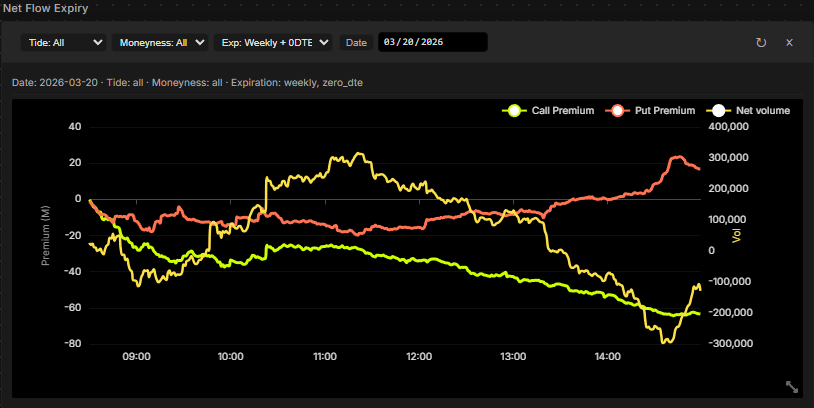Image resolution: width=814 pixels, height=408 pixels.
Task: Click the Net Flow Expiry panel title
Action: pyautogui.click(x=48, y=9)
